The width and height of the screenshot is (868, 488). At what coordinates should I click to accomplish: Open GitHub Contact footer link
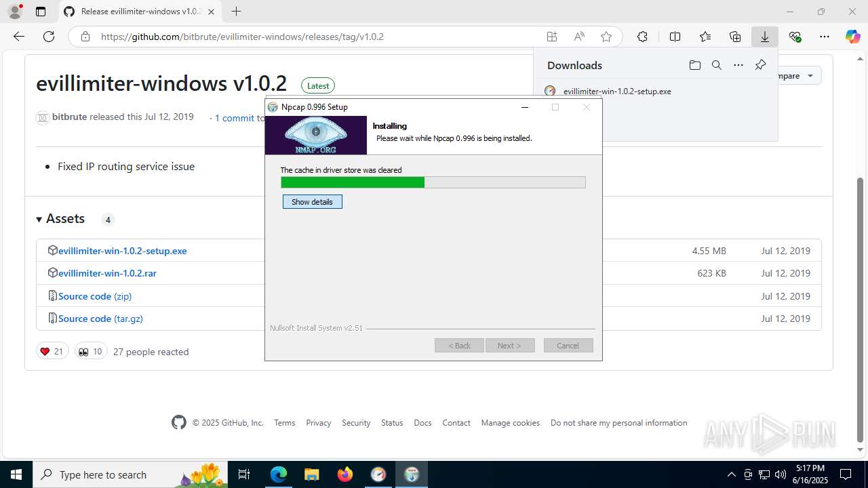[x=456, y=422]
